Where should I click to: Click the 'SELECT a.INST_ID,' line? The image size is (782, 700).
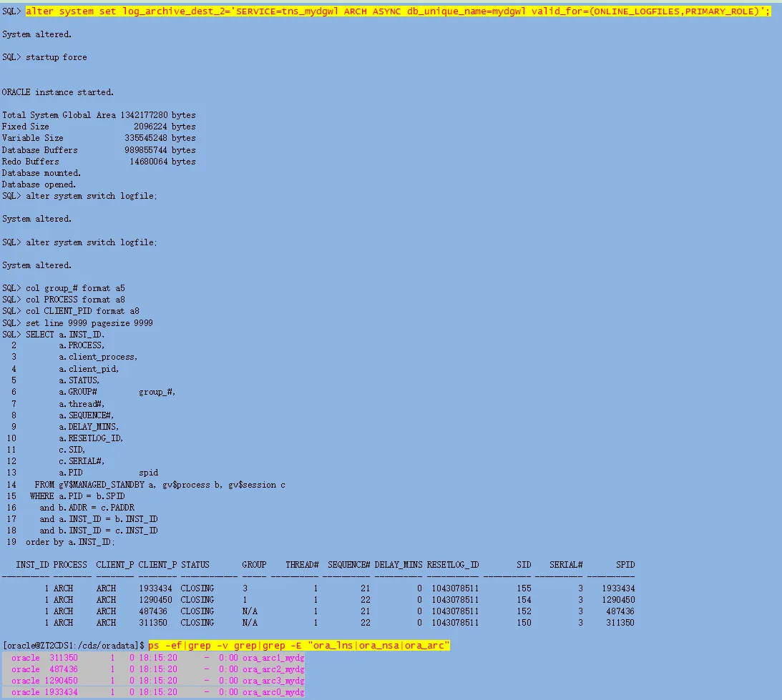[x=65, y=335]
